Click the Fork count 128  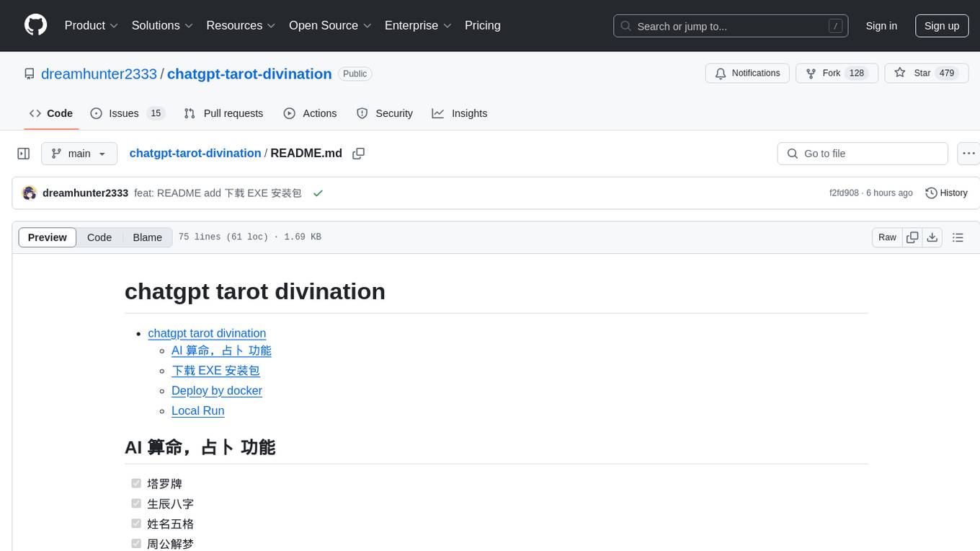tap(857, 74)
